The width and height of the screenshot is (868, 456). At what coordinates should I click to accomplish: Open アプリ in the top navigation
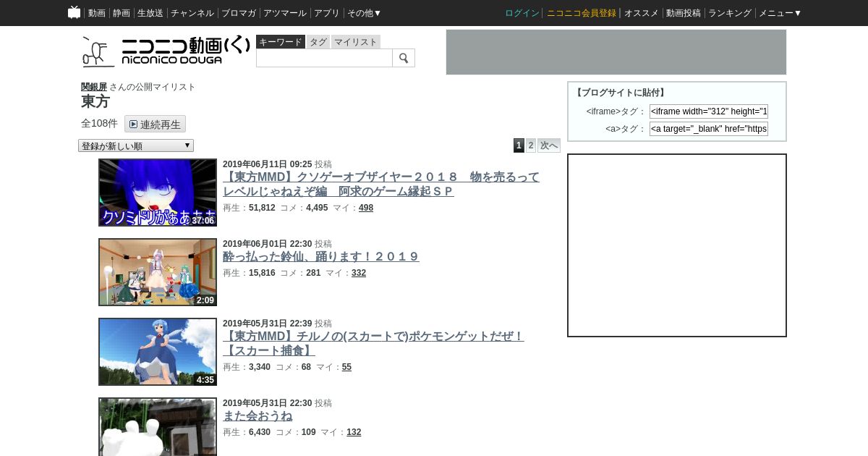tap(327, 13)
